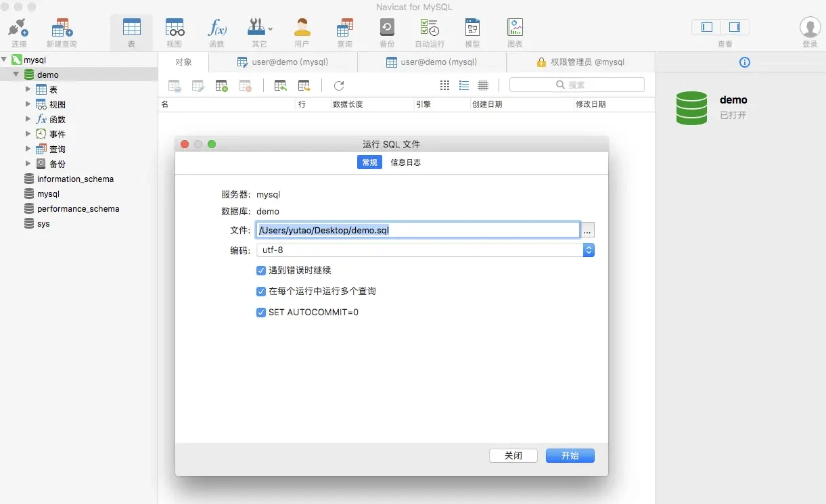The width and height of the screenshot is (826, 504).
Task: Click the new table icon with green plus
Action: [x=221, y=86]
